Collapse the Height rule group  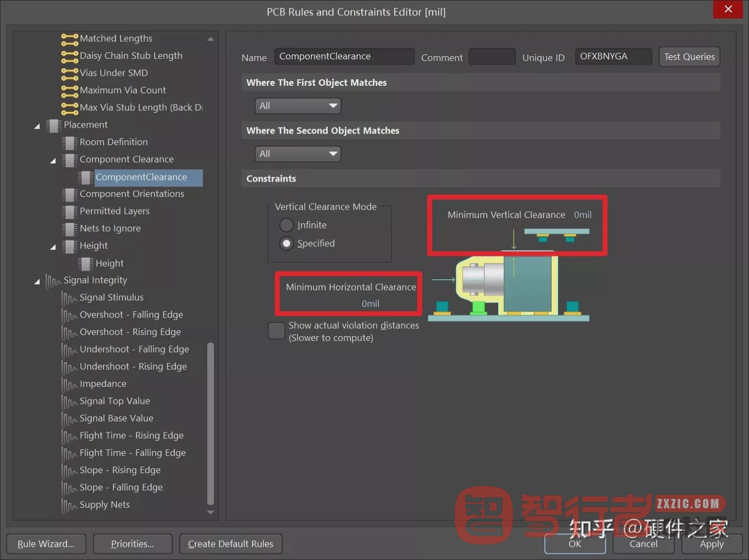point(53,247)
